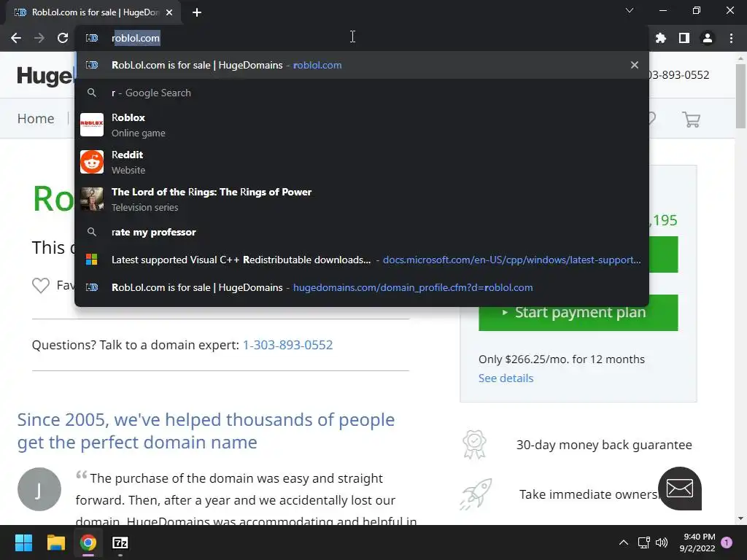Open the Chrome extensions puzzle icon
The width and height of the screenshot is (747, 560).
(661, 38)
